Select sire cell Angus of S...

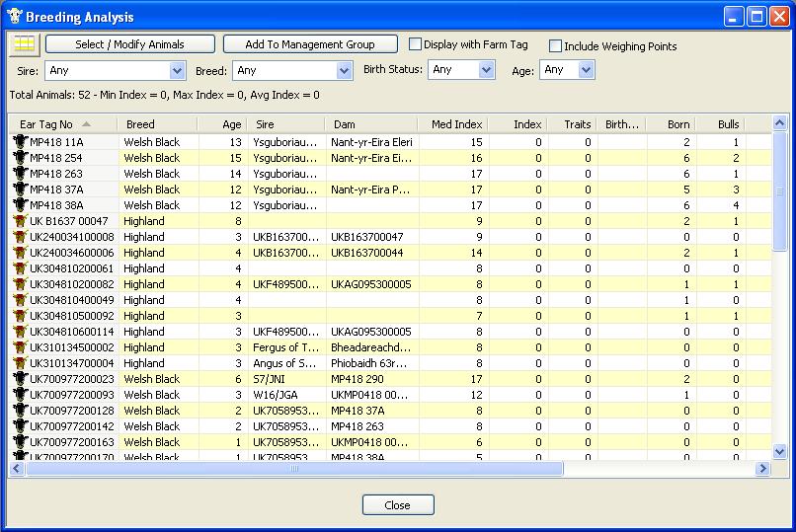285,363
